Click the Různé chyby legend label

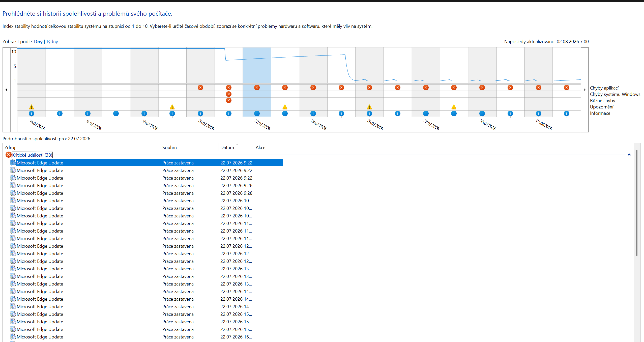[602, 100]
